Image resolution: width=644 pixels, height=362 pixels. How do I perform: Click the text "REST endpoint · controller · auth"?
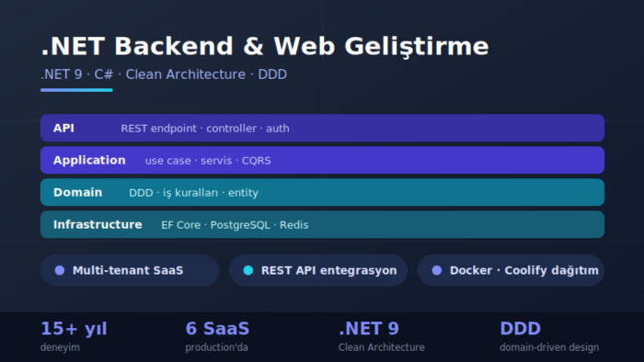point(205,129)
